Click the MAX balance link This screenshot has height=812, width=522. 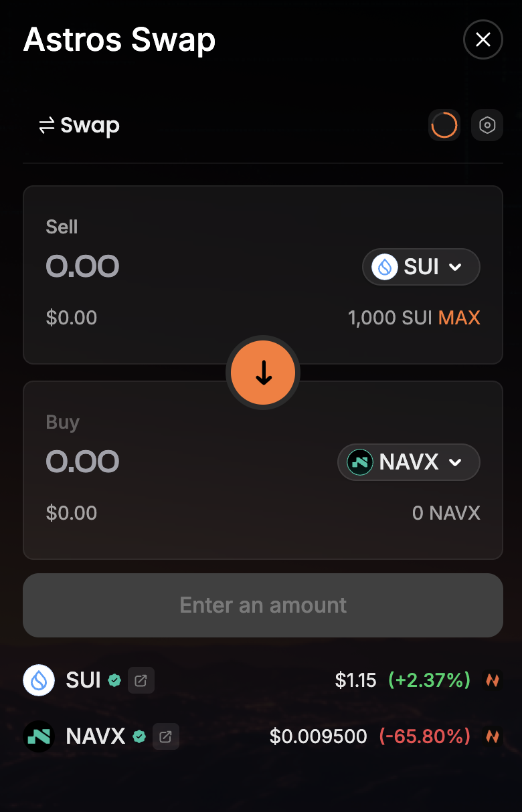(459, 318)
